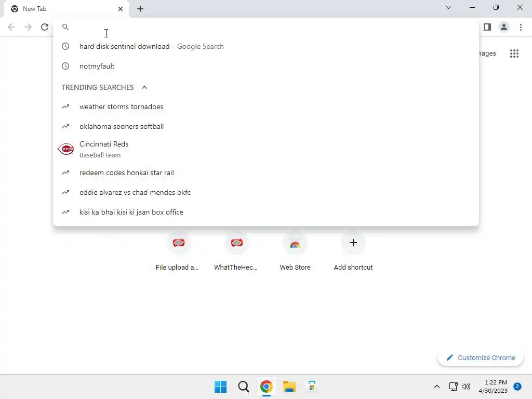Open Google apps grid icon

(514, 54)
